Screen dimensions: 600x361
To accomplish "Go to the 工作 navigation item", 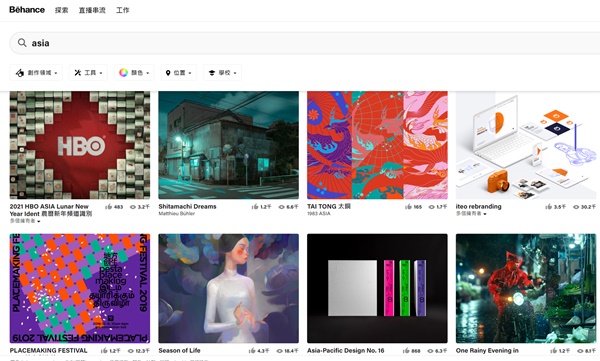I will coord(122,10).
